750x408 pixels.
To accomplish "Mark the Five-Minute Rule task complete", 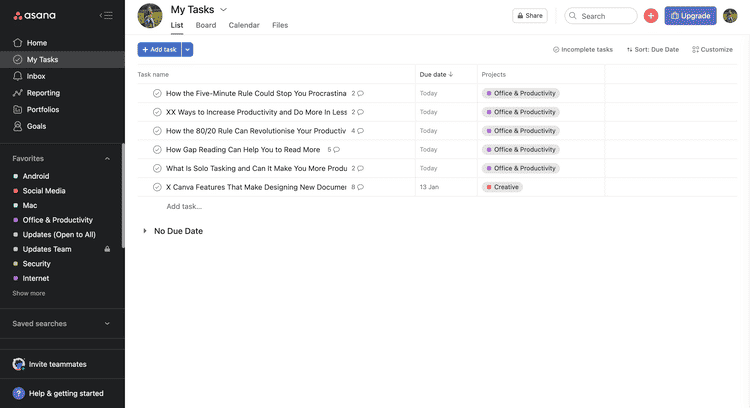I will 157,93.
